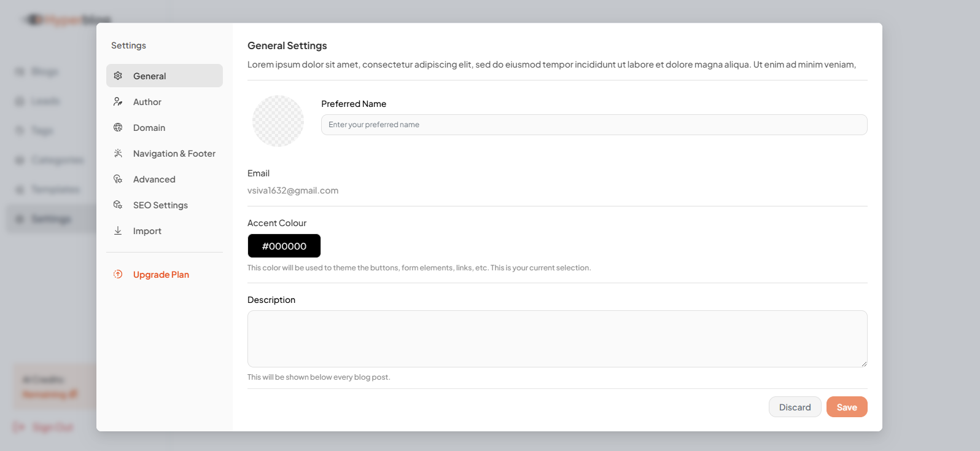Click the Author person-edit icon
The image size is (980, 451).
click(x=118, y=101)
